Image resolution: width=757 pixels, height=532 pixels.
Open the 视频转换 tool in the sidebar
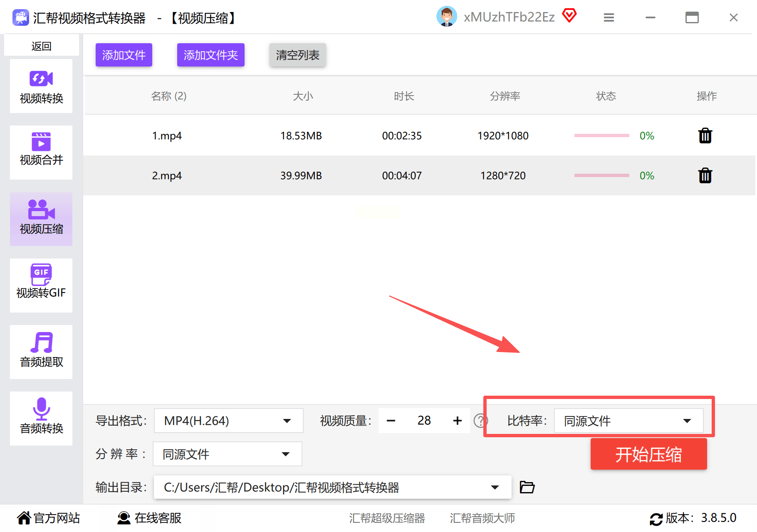click(x=41, y=86)
